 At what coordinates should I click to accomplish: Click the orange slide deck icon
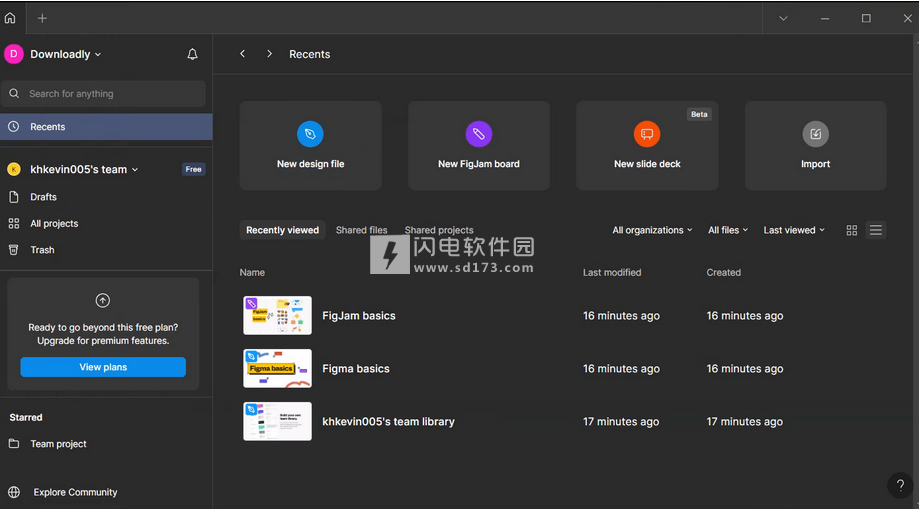[x=647, y=134]
